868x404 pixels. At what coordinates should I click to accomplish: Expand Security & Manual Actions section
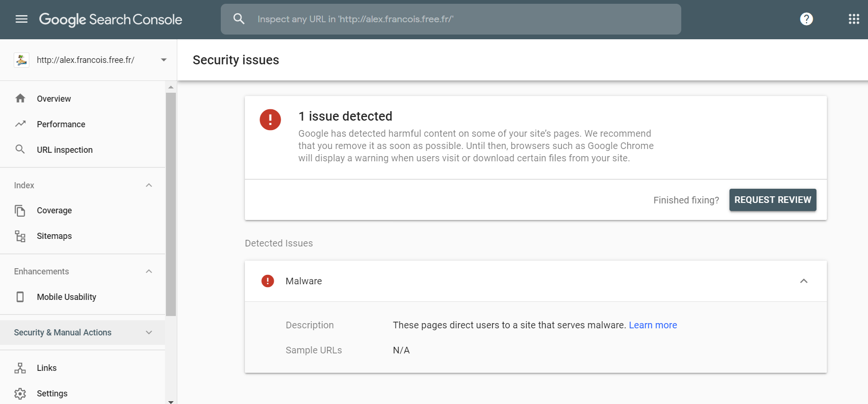(149, 333)
